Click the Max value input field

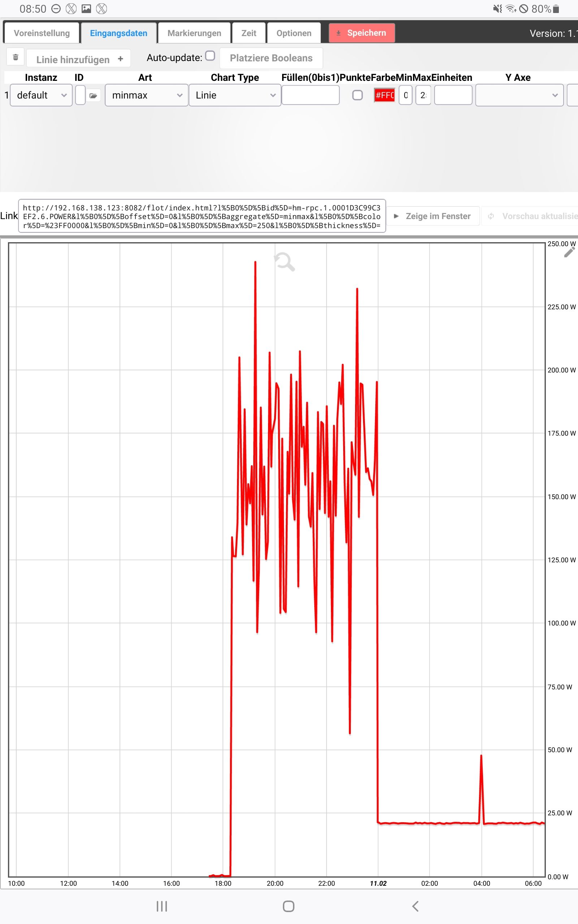click(x=423, y=95)
